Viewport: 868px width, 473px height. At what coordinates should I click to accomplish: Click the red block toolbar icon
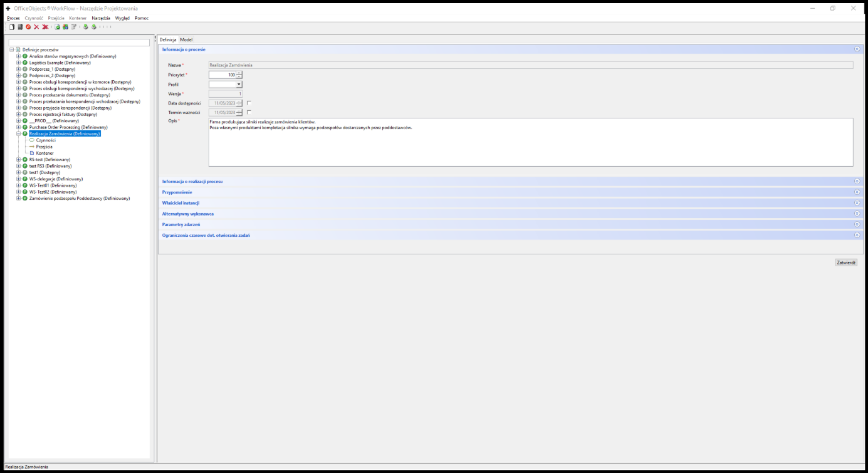coord(28,27)
